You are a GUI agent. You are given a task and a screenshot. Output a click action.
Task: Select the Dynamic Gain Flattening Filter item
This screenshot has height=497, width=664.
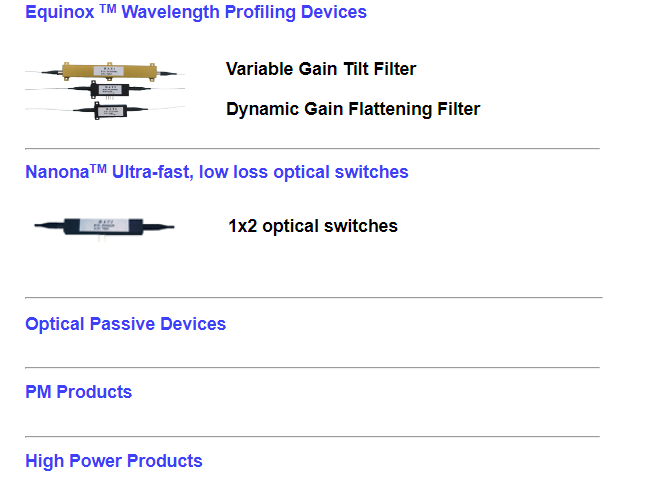point(352,109)
